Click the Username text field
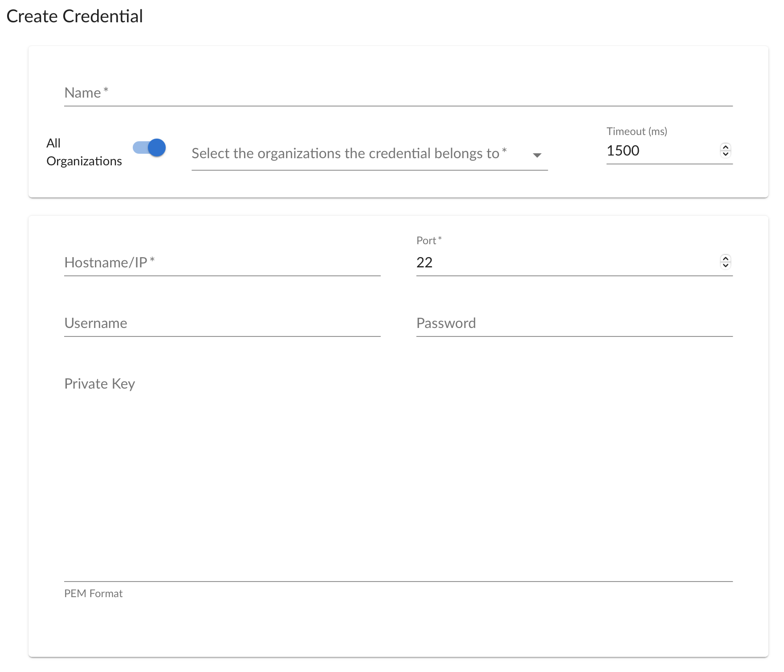Image resolution: width=784 pixels, height=672 pixels. coord(222,323)
